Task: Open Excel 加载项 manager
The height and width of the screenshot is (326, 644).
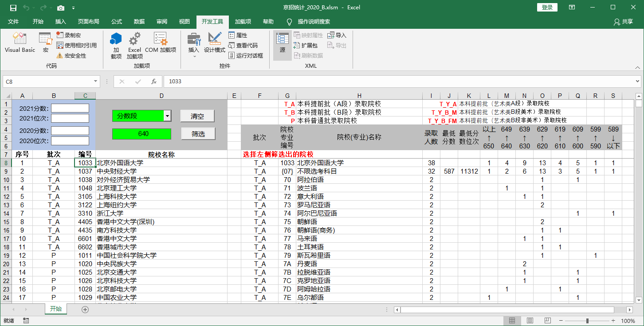Action: coord(134,45)
